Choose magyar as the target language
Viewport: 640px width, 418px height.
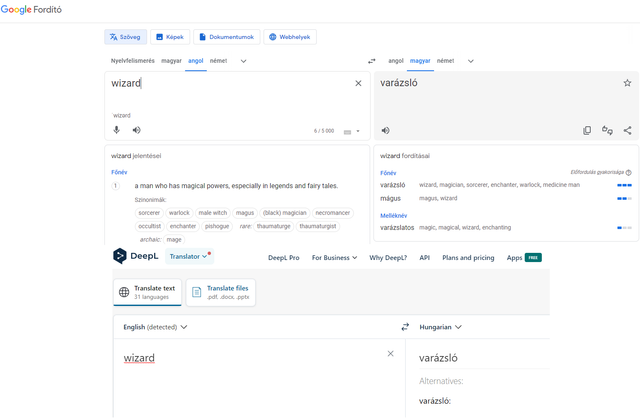click(420, 61)
